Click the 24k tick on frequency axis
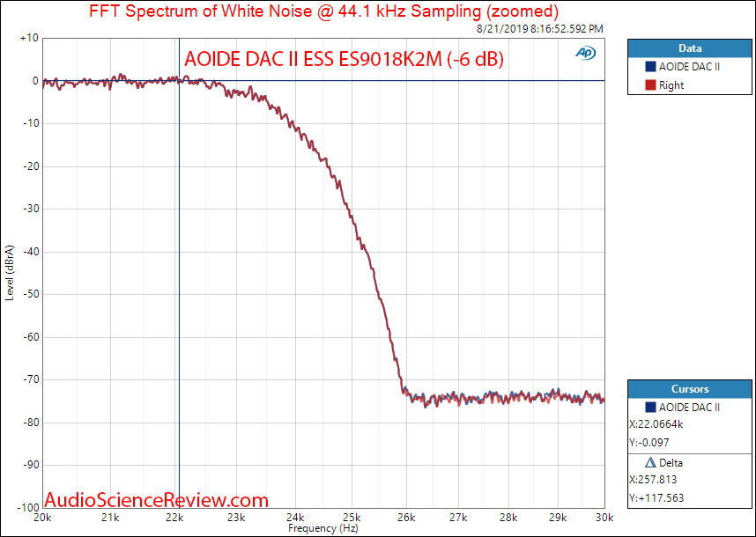 coord(295,518)
